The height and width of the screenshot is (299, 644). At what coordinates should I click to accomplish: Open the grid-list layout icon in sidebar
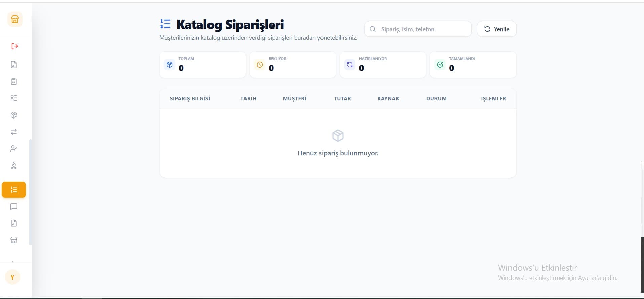(14, 98)
